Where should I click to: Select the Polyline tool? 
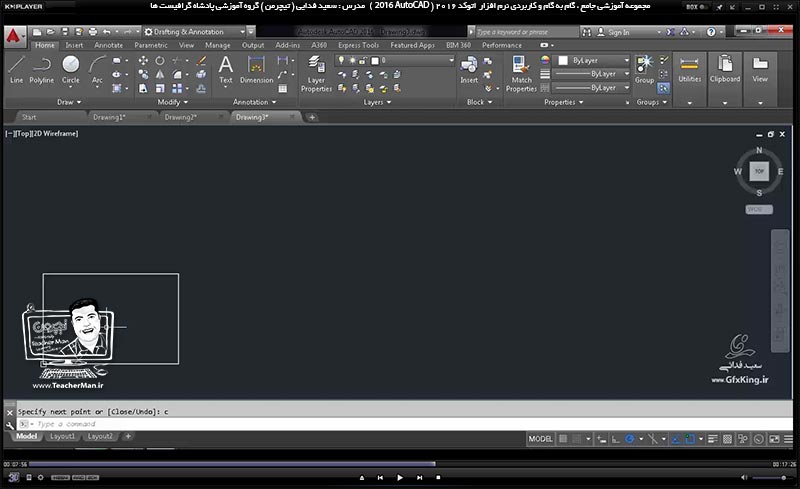click(x=41, y=69)
